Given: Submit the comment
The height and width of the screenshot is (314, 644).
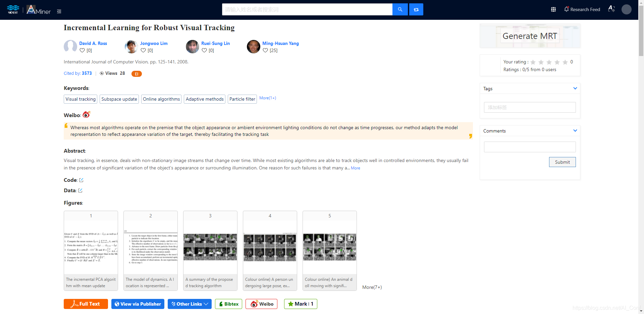Looking at the screenshot, I should tap(562, 162).
